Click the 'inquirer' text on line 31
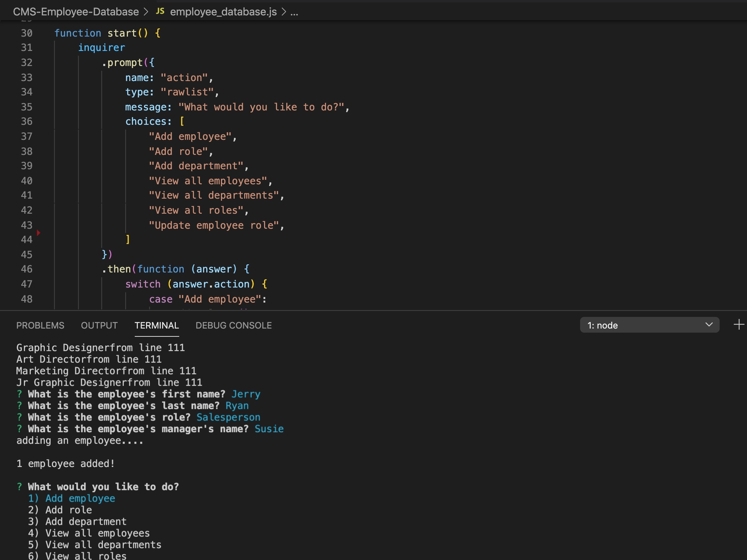Image resolution: width=747 pixels, height=560 pixels. point(102,48)
